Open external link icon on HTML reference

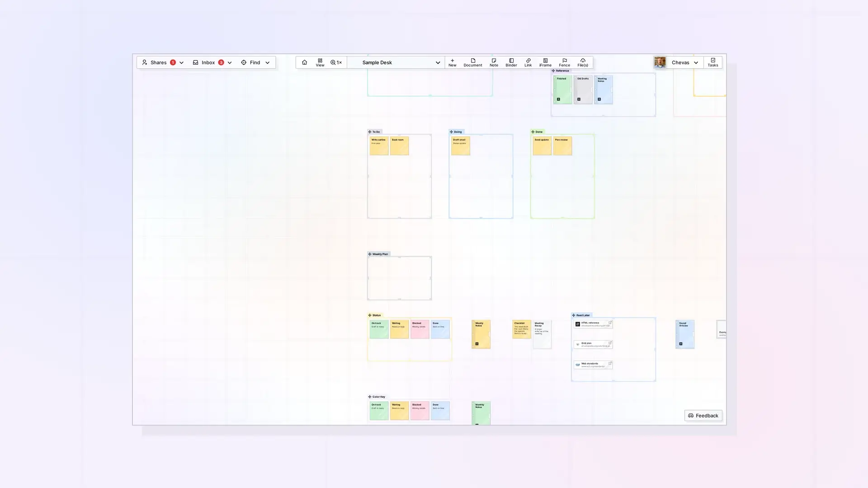click(610, 323)
